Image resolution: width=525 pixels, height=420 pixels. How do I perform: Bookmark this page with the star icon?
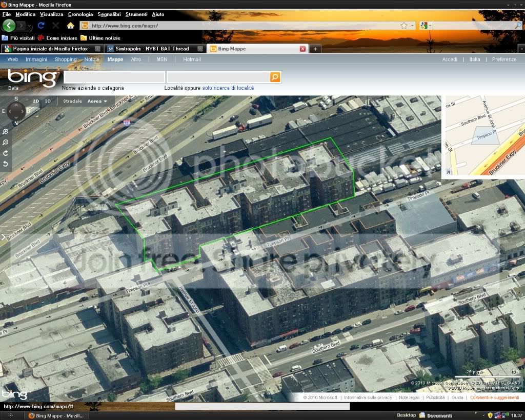click(x=404, y=26)
